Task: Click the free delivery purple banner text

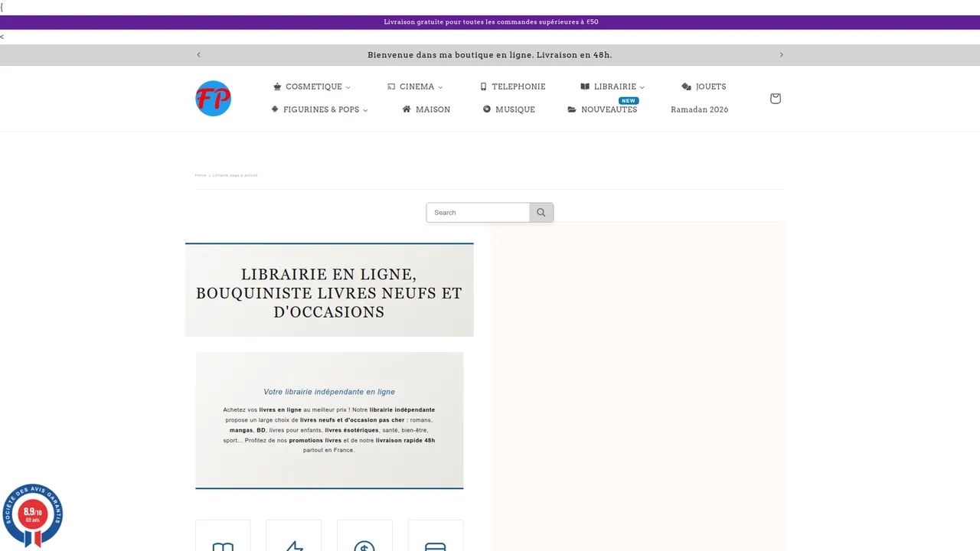Action: pyautogui.click(x=491, y=22)
